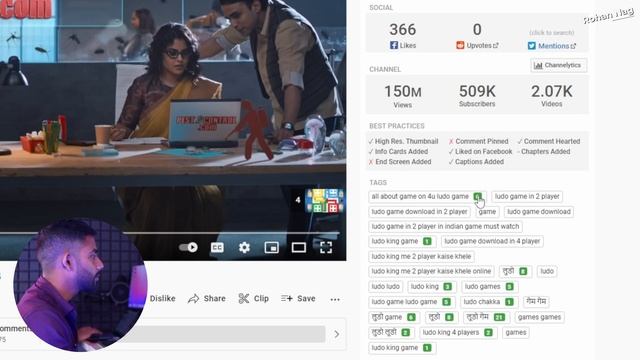Switch to miniplayer mode icon
This screenshot has height=360, width=640.
pyautogui.click(x=271, y=247)
